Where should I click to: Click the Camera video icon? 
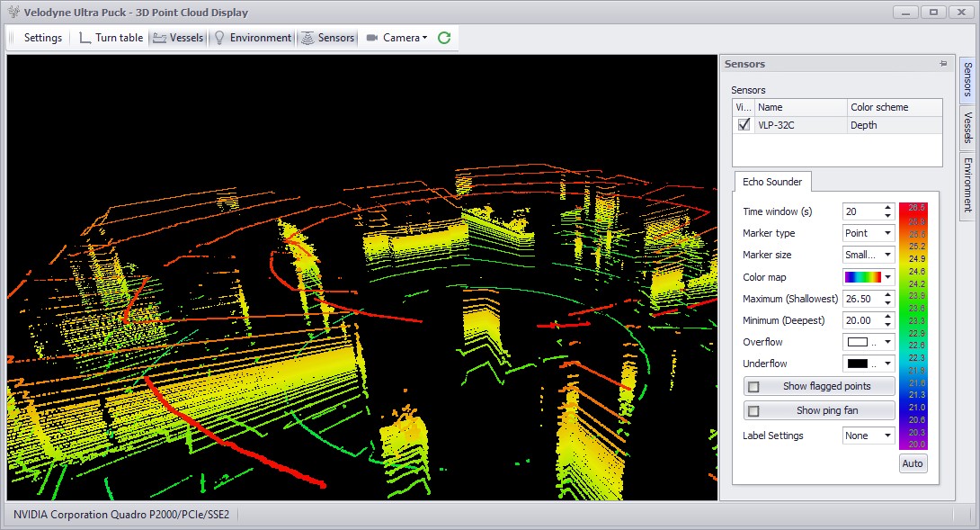pyautogui.click(x=372, y=38)
